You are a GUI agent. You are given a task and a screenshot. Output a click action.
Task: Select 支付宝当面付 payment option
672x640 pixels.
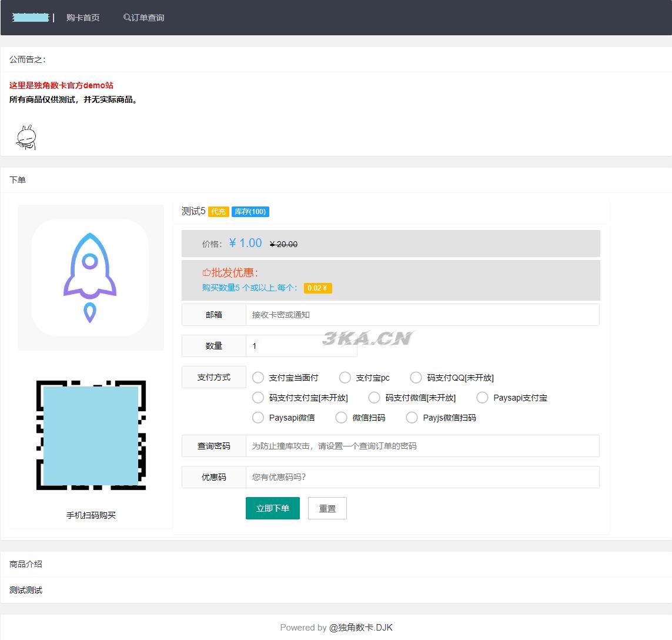pos(258,378)
